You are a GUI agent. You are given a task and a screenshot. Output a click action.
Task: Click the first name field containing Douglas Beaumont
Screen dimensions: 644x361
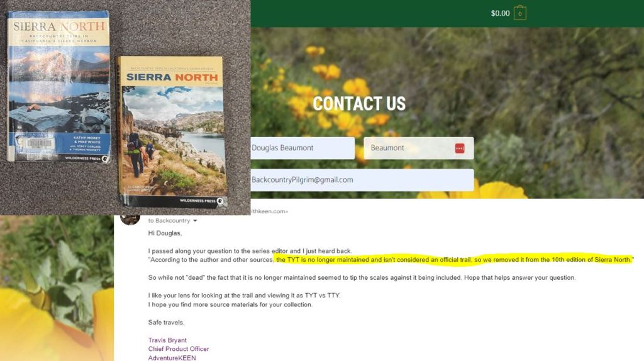[303, 148]
